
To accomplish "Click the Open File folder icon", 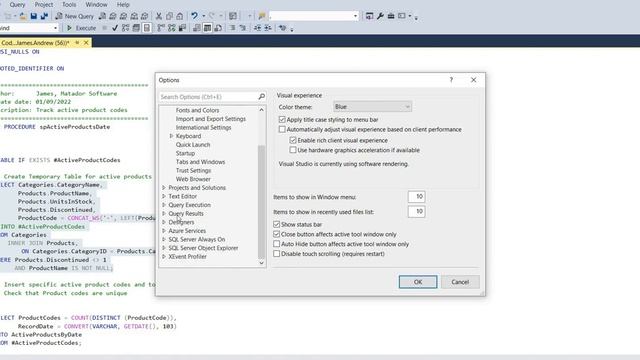I will click(x=22, y=16).
